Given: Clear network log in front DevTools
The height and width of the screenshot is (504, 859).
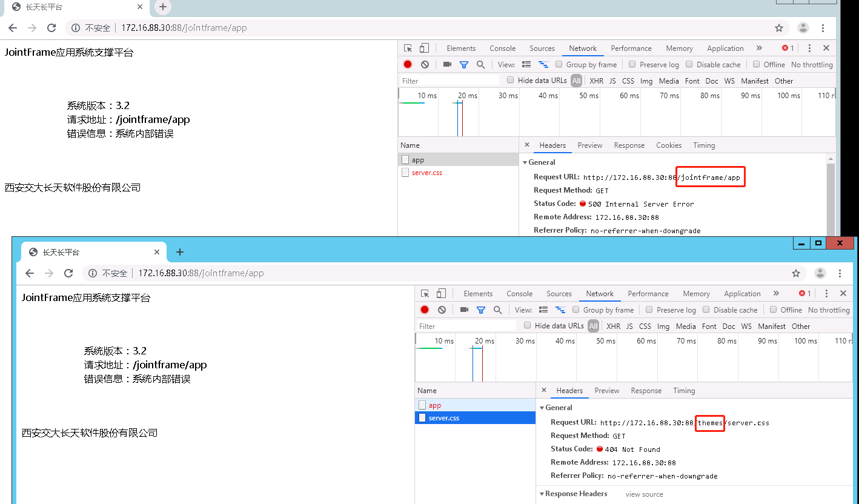Looking at the screenshot, I should pos(442,310).
